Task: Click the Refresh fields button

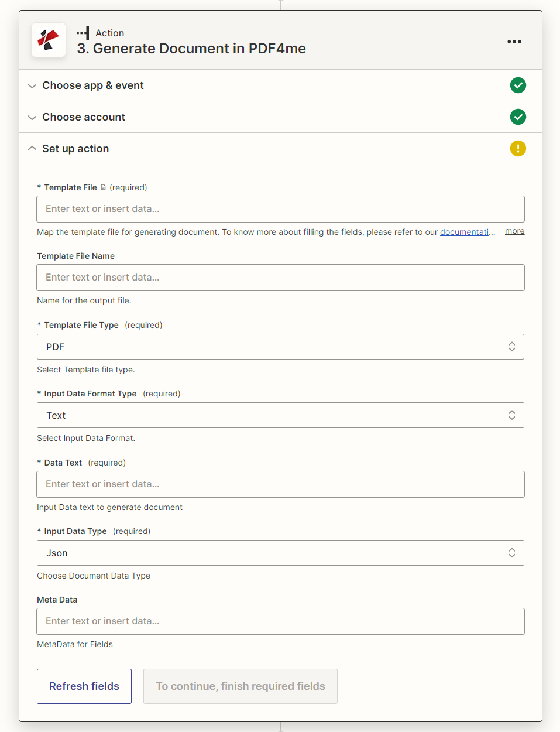Action: click(x=84, y=686)
